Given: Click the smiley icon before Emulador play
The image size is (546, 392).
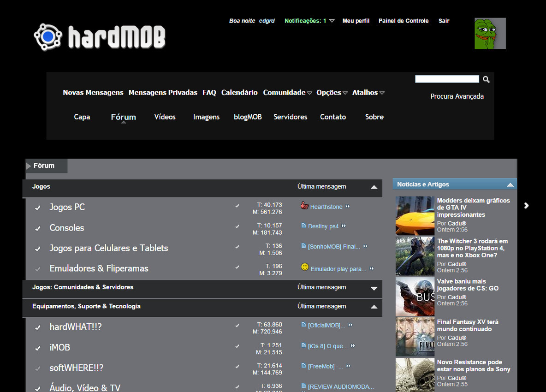Looking at the screenshot, I should pyautogui.click(x=305, y=267).
